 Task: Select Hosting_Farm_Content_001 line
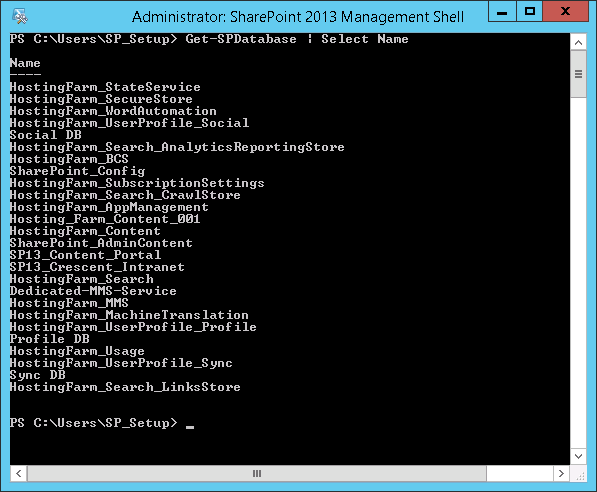105,219
